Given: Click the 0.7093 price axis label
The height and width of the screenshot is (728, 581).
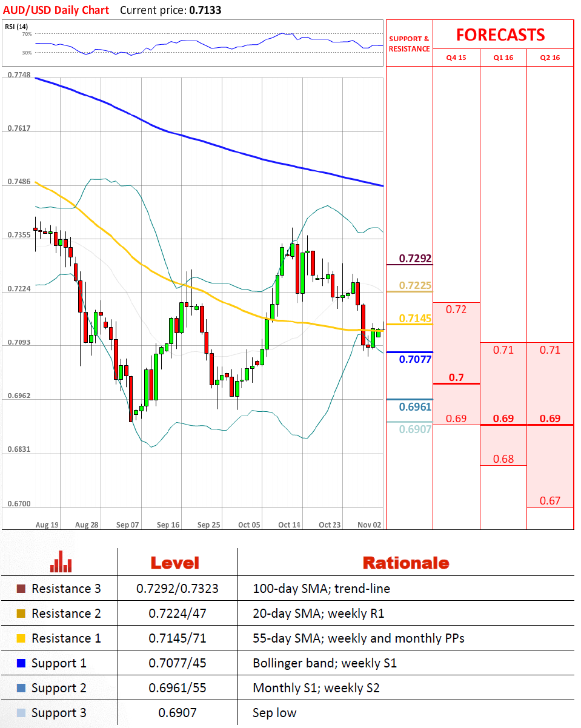Looking at the screenshot, I should coord(19,342).
